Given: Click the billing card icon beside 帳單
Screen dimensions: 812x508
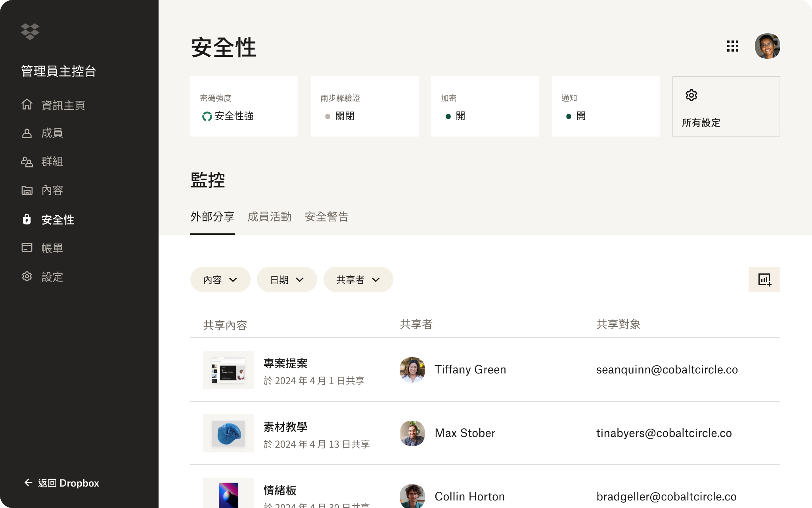Looking at the screenshot, I should (27, 248).
